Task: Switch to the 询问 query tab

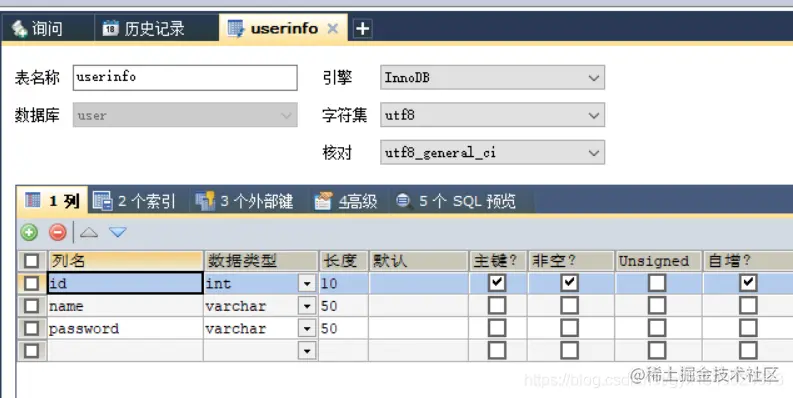Action: coord(48,28)
